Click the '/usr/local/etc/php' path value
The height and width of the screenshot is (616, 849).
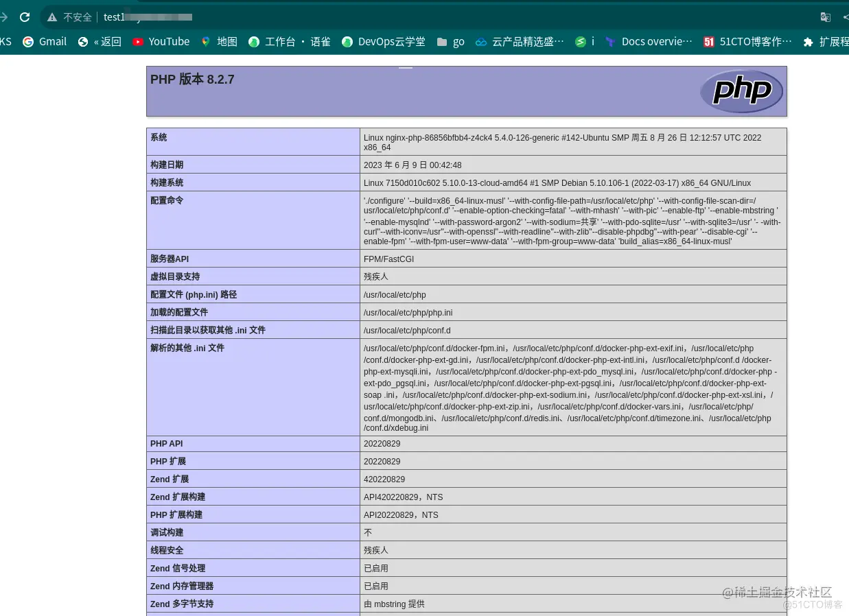click(395, 295)
